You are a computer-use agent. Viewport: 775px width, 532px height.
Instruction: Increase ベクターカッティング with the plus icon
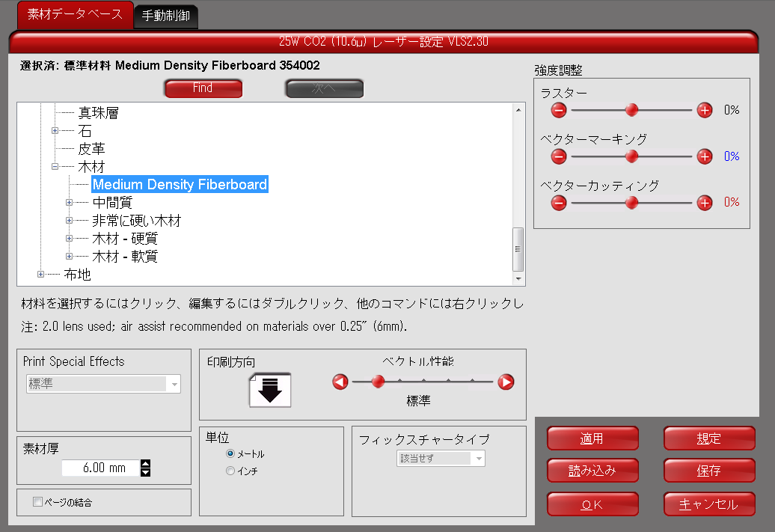[x=704, y=202]
